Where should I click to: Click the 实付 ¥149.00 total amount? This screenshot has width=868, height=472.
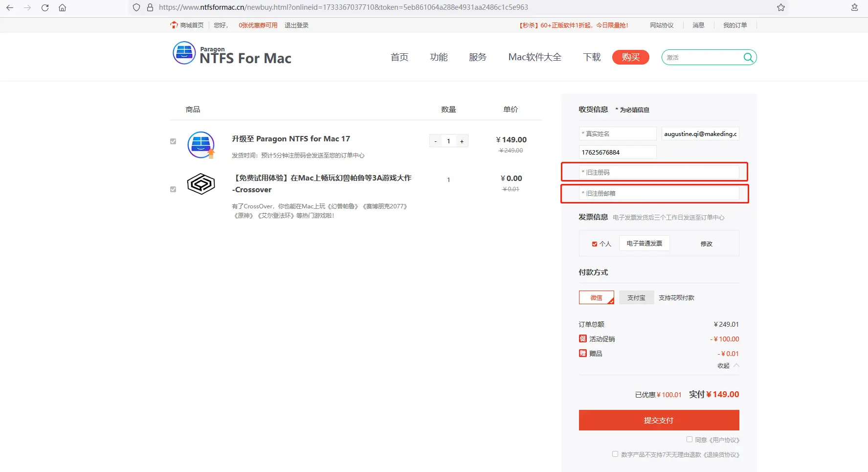tap(714, 394)
